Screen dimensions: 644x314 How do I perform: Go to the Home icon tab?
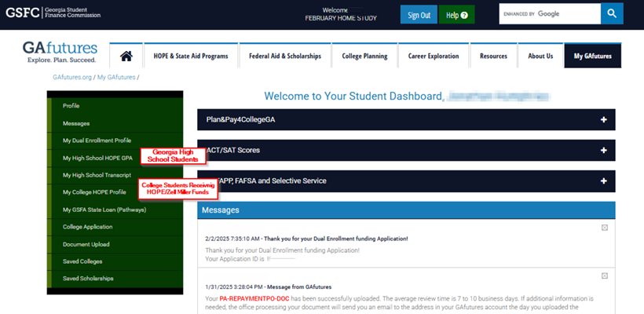coord(126,56)
